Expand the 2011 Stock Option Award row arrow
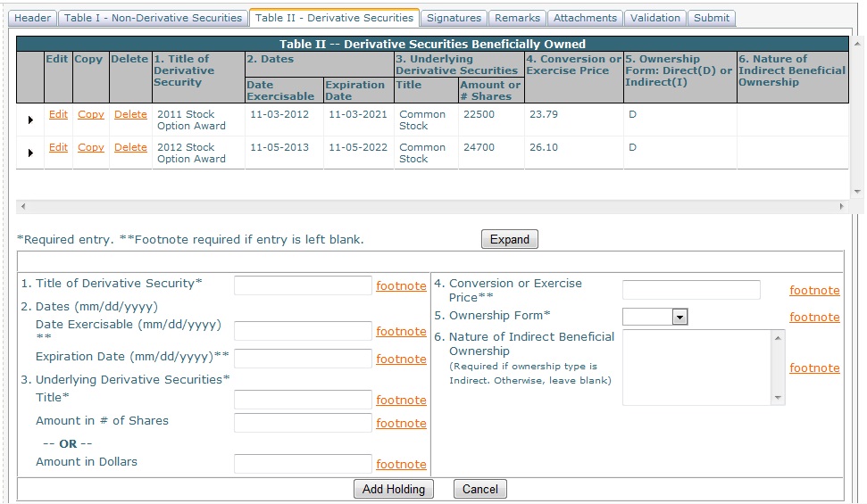 pos(30,120)
